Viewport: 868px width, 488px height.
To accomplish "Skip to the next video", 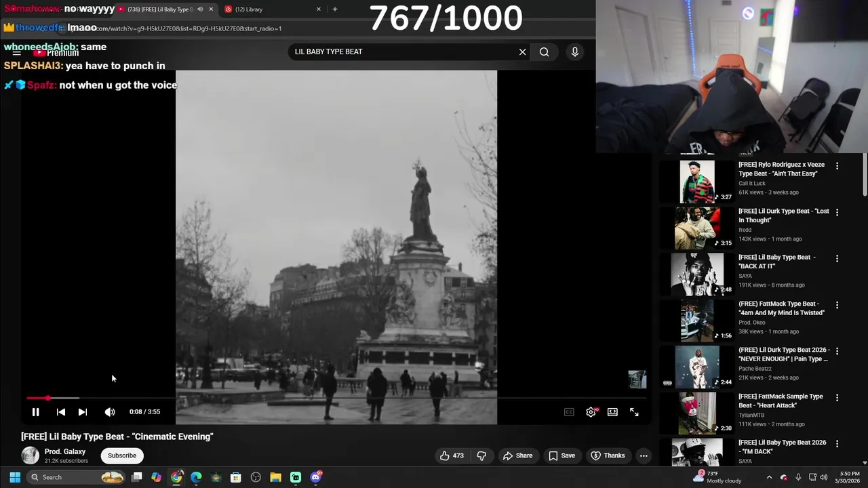I will pyautogui.click(x=83, y=411).
